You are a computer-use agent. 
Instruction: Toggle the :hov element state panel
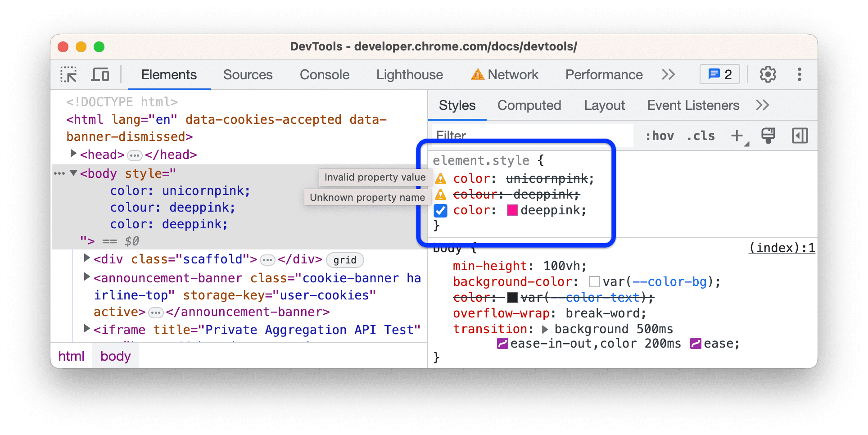pyautogui.click(x=660, y=135)
